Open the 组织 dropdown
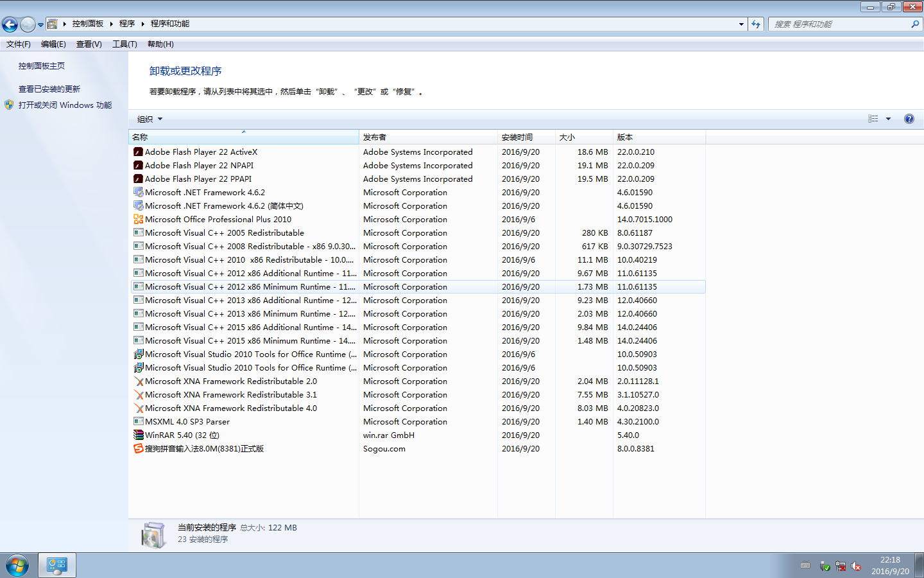The height and width of the screenshot is (578, 924). pyautogui.click(x=150, y=119)
